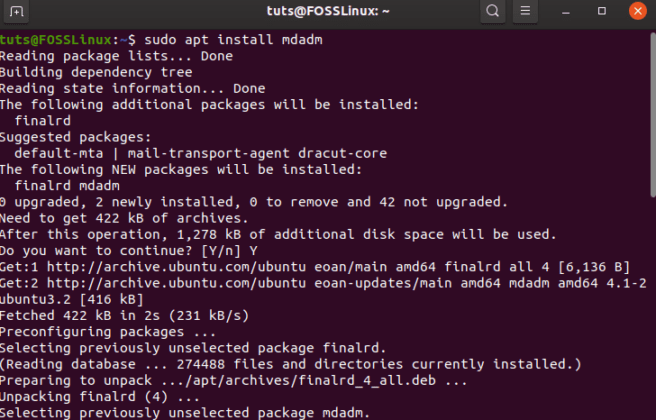Click the green "tuts@FOSSLinux" prompt

point(58,39)
